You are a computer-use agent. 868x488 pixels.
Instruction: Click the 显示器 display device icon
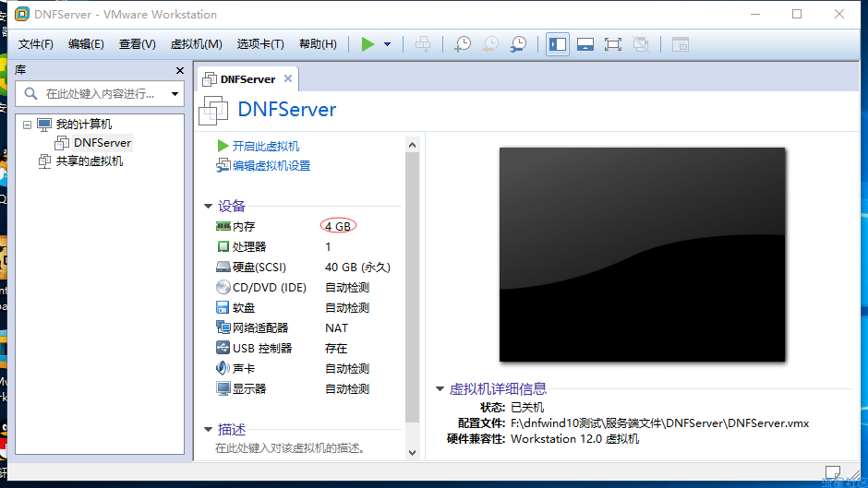[x=223, y=388]
